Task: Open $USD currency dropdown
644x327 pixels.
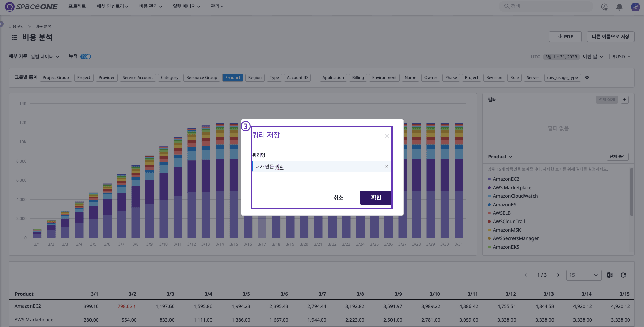Action: click(x=622, y=57)
